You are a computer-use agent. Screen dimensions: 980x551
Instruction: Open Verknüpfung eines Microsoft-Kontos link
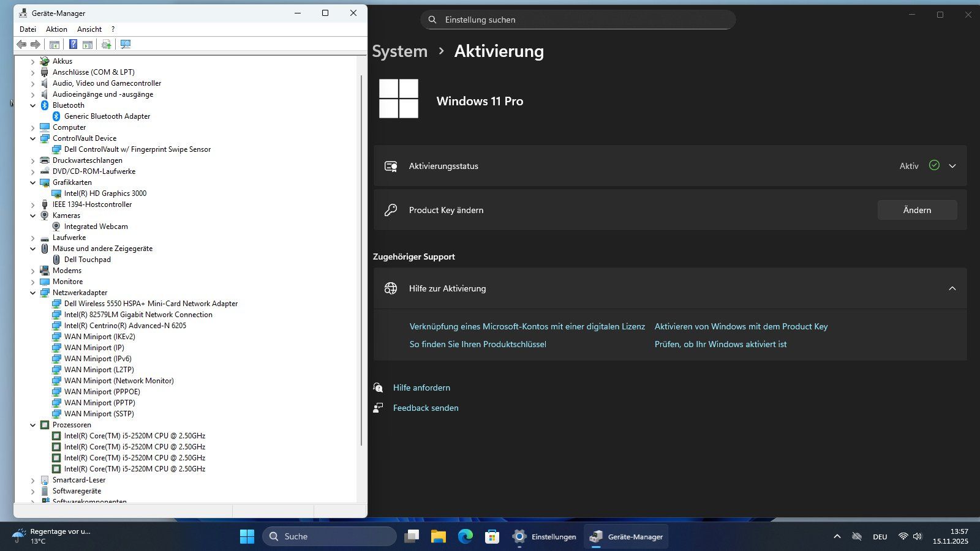pos(527,327)
